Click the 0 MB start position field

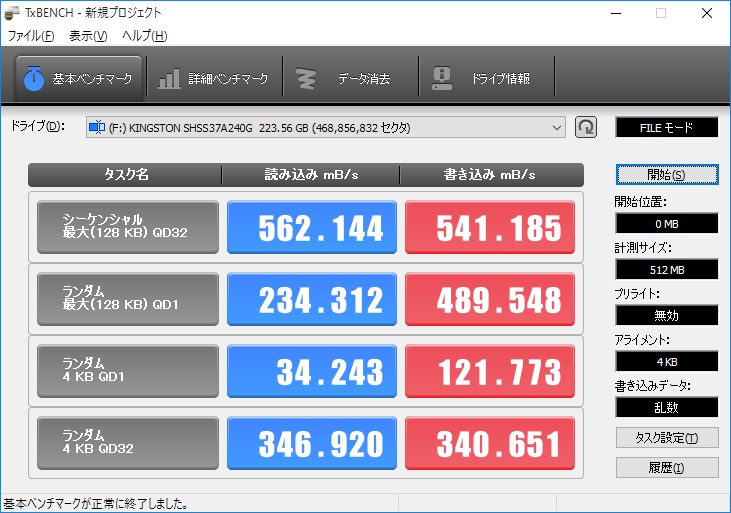(x=667, y=223)
